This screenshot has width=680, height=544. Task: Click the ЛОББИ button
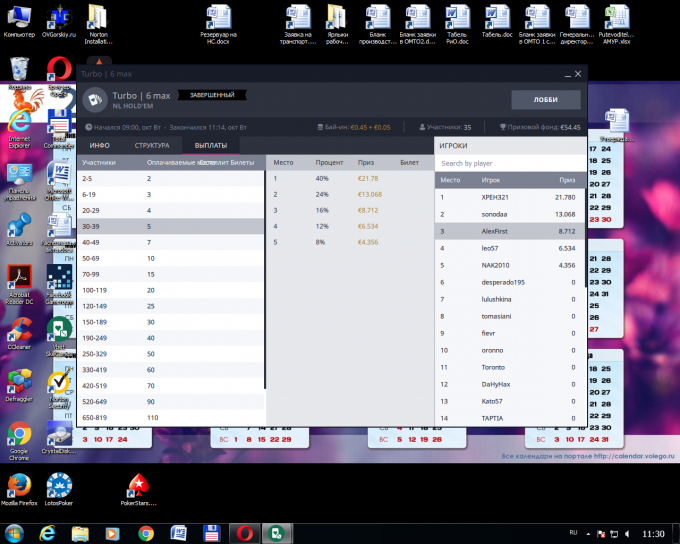(546, 100)
